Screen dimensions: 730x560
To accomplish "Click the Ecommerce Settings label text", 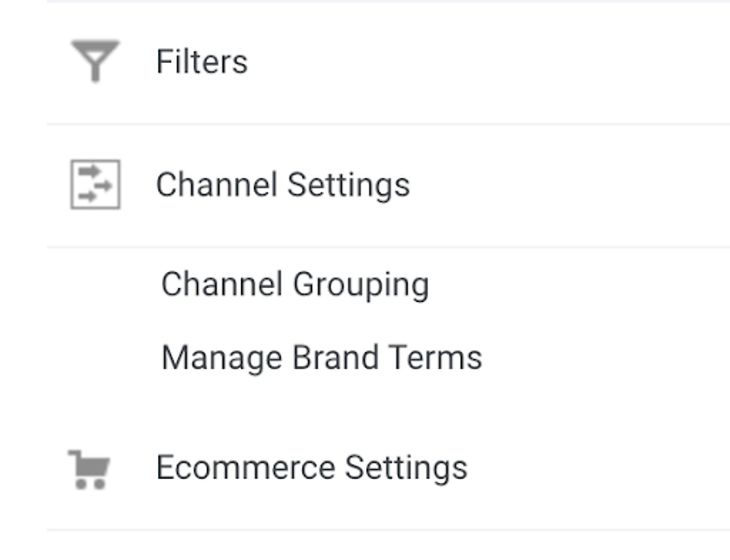I will tap(311, 467).
